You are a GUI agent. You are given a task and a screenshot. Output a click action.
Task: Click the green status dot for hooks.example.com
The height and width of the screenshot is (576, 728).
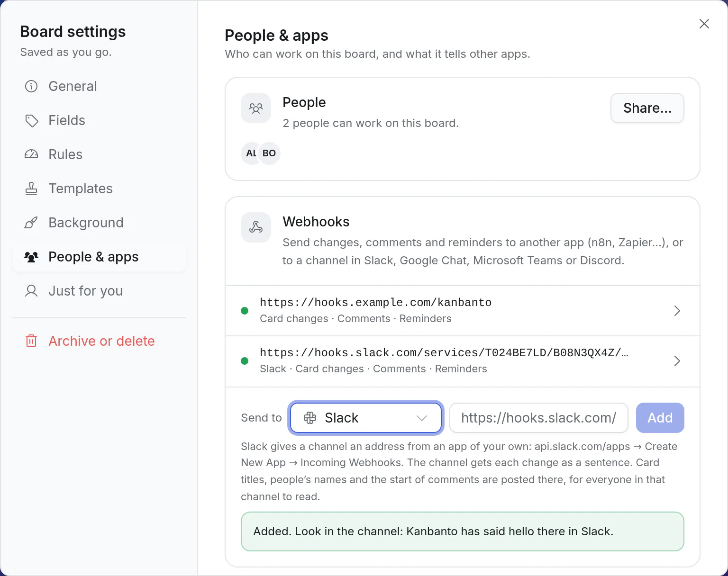coord(245,311)
